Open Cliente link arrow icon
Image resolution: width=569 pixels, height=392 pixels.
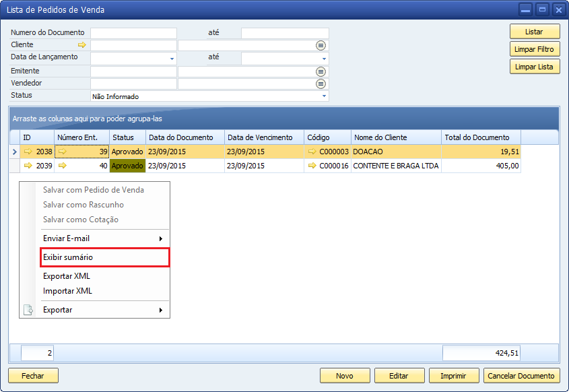(82, 45)
